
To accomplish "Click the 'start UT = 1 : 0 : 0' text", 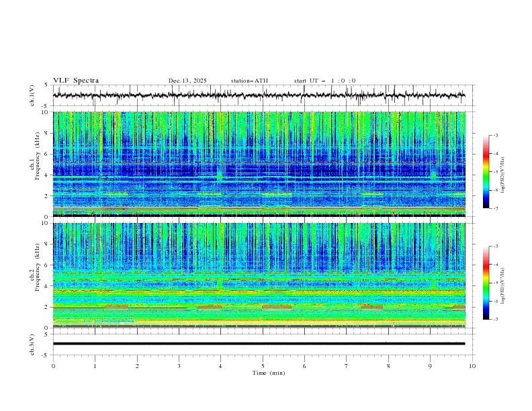I will (x=324, y=81).
